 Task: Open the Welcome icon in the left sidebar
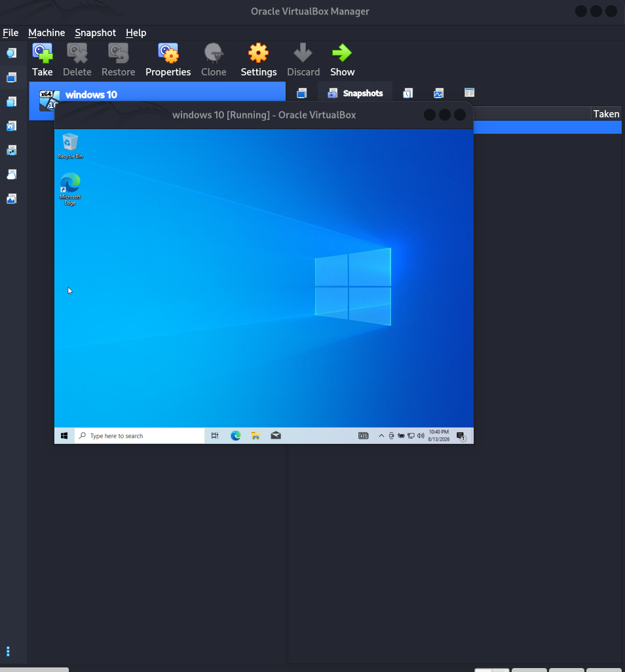[12, 52]
